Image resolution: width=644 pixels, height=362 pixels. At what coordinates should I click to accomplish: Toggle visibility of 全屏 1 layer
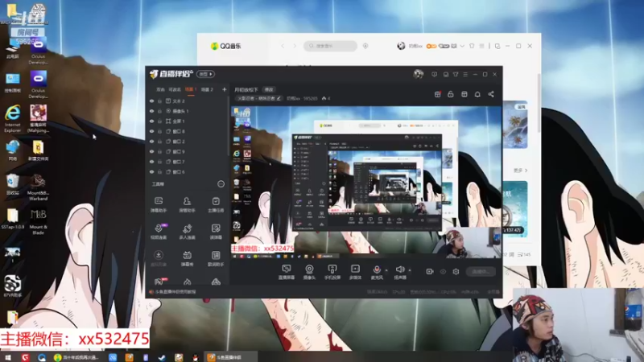(x=151, y=121)
